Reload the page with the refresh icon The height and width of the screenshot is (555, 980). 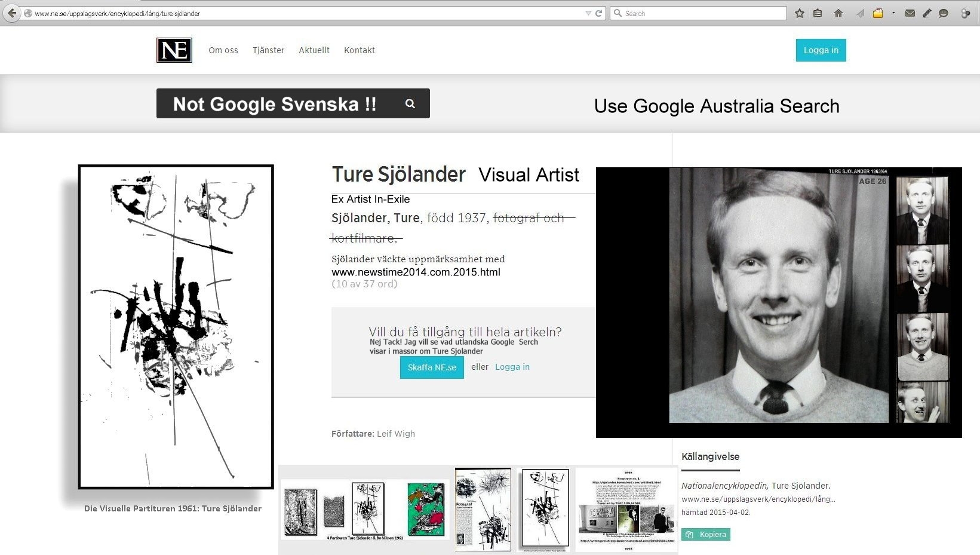(x=598, y=13)
